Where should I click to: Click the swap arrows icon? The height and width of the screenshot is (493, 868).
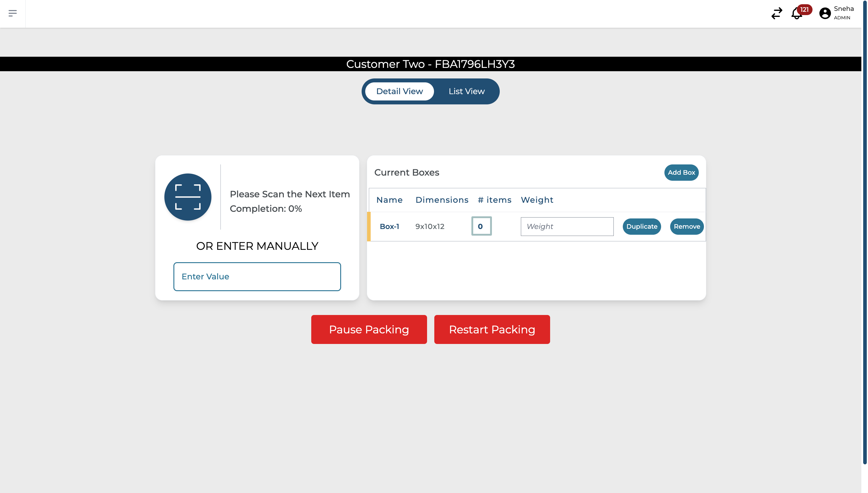coord(776,13)
